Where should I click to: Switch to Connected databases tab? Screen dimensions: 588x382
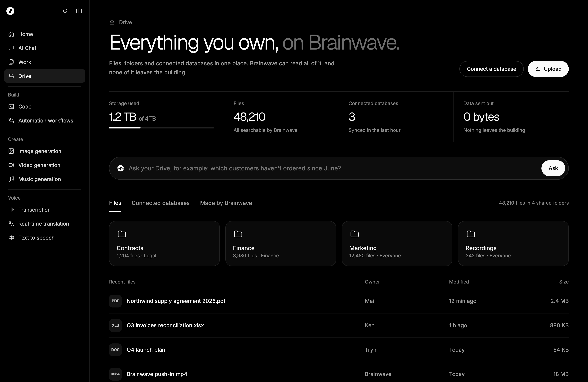(161, 203)
